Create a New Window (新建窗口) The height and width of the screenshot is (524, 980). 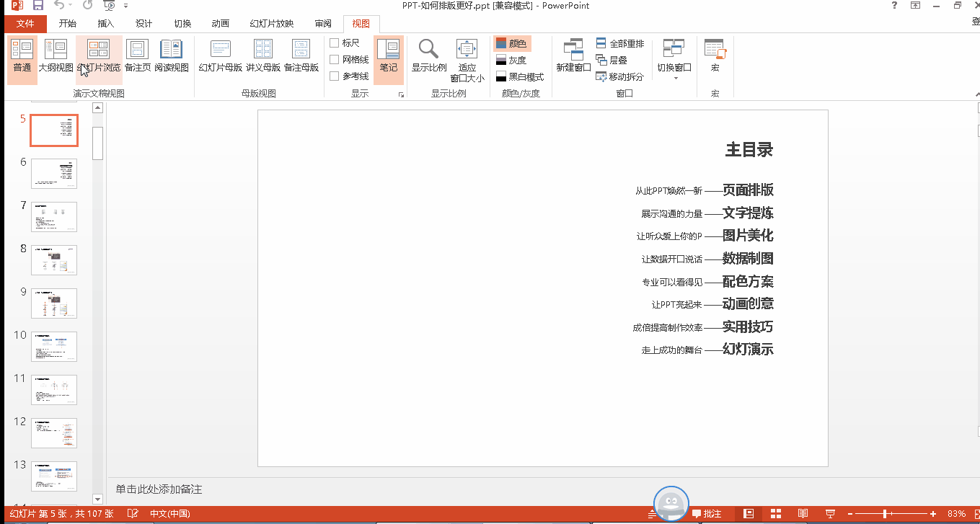pyautogui.click(x=573, y=57)
